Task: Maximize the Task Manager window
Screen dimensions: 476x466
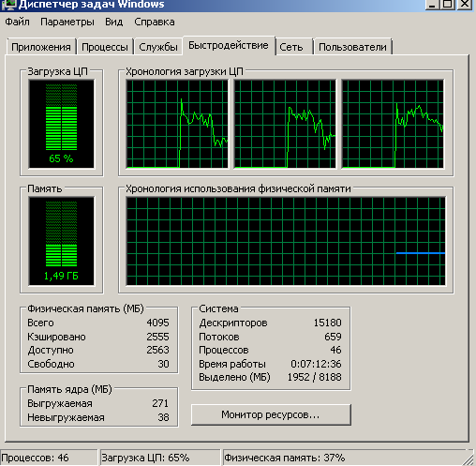Action: pos(448,4)
